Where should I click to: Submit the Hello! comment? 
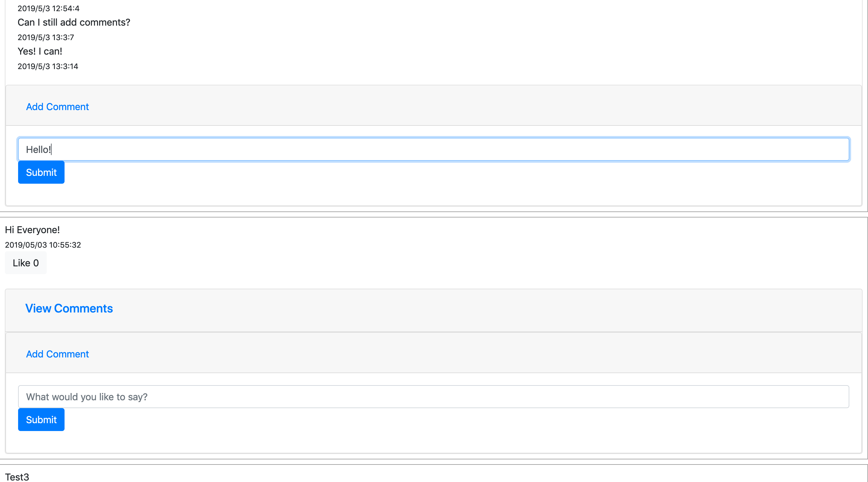[x=41, y=172]
